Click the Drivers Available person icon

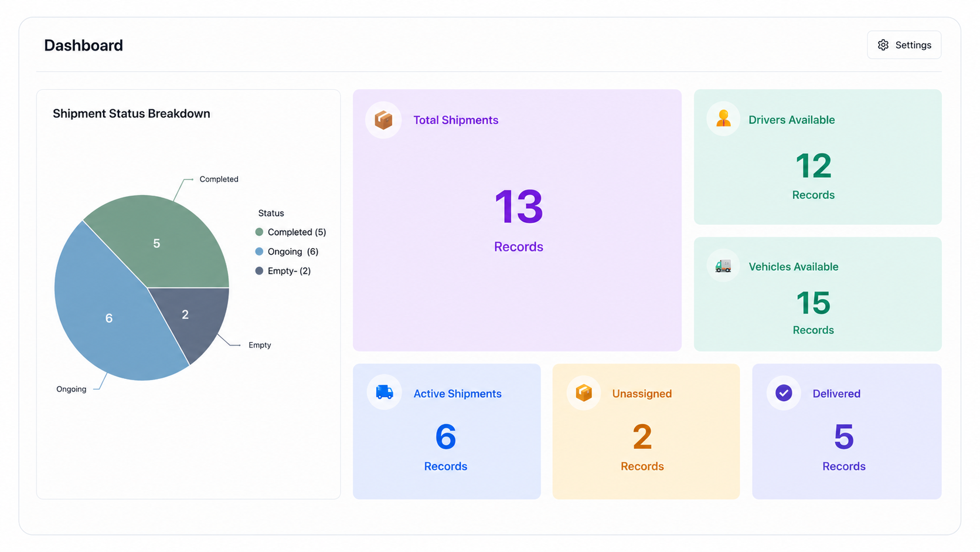tap(723, 119)
